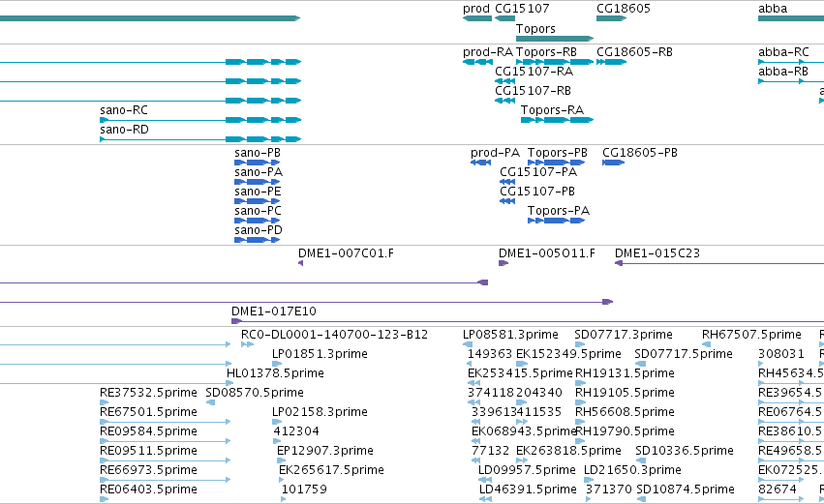Click the CG15107-RB transcript label
The width and height of the screenshot is (824, 504).
tap(533, 91)
